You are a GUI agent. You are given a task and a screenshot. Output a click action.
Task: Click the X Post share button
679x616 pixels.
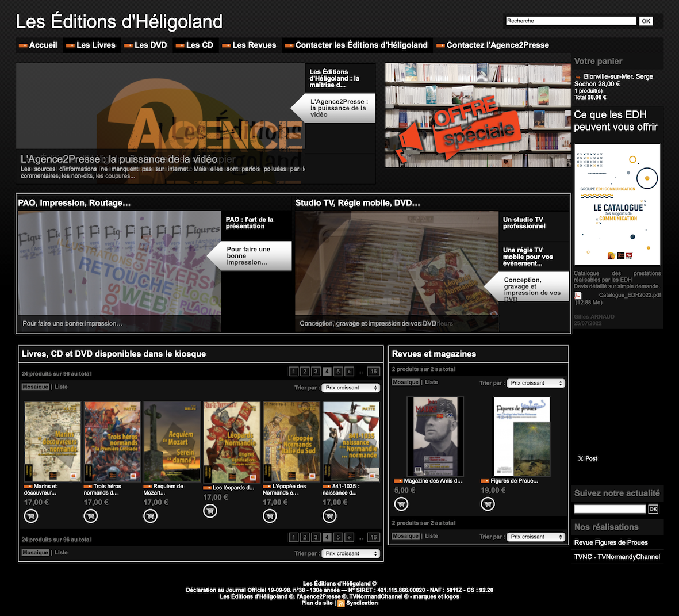tap(587, 458)
